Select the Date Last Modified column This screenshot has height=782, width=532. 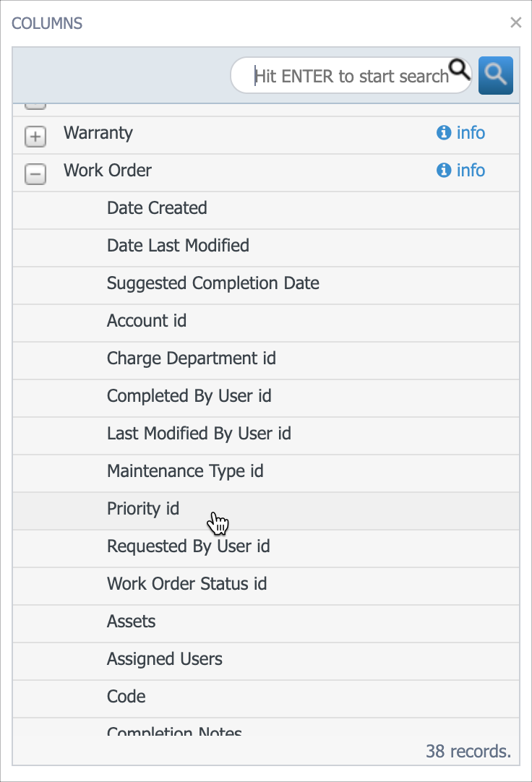(x=178, y=246)
